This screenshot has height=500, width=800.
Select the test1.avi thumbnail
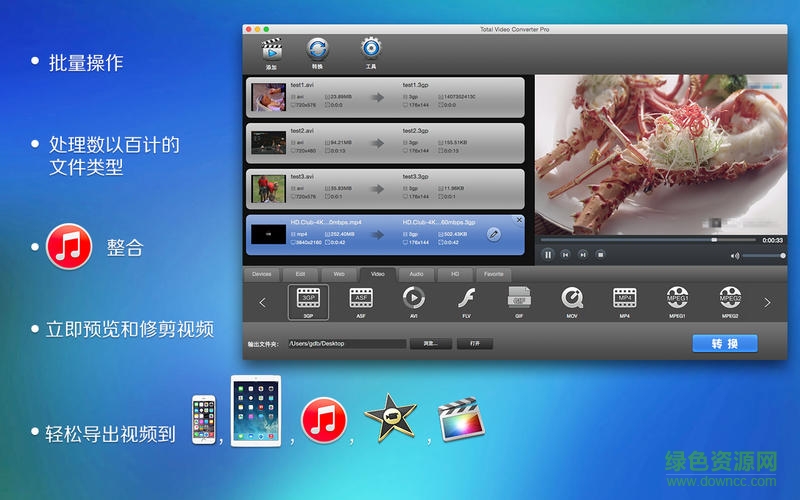pos(268,97)
